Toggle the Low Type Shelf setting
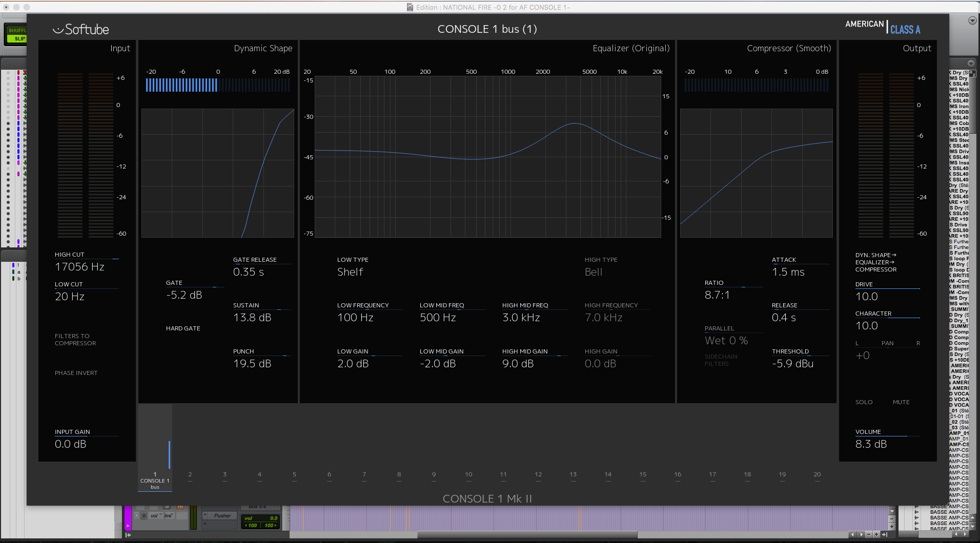Screen dimensions: 980x543 [350, 272]
